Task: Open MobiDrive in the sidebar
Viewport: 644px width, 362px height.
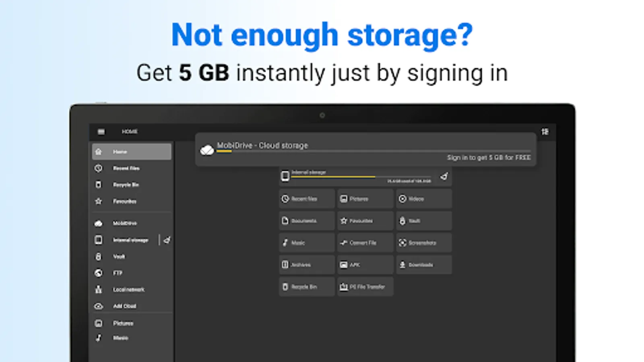Action: pyautogui.click(x=132, y=223)
